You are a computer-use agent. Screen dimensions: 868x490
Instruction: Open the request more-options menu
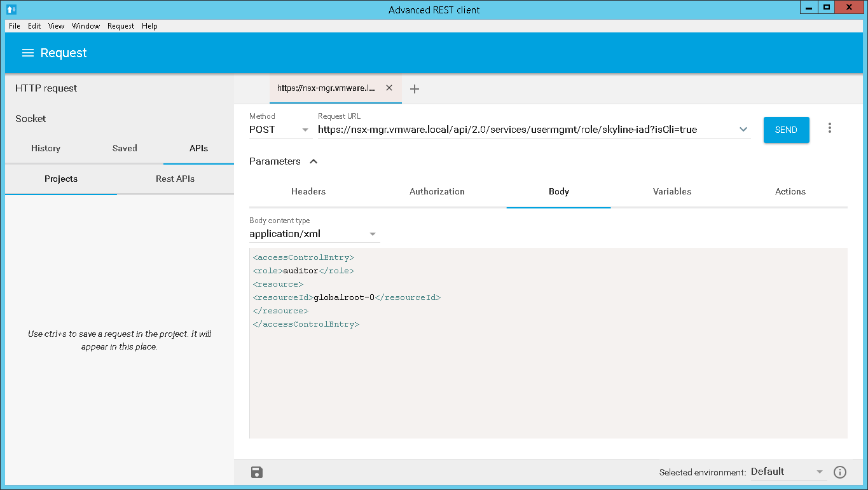pos(829,128)
